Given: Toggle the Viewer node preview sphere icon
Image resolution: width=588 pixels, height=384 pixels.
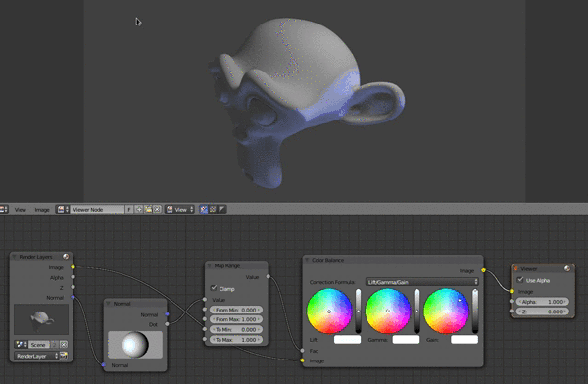Looking at the screenshot, I should 567,268.
